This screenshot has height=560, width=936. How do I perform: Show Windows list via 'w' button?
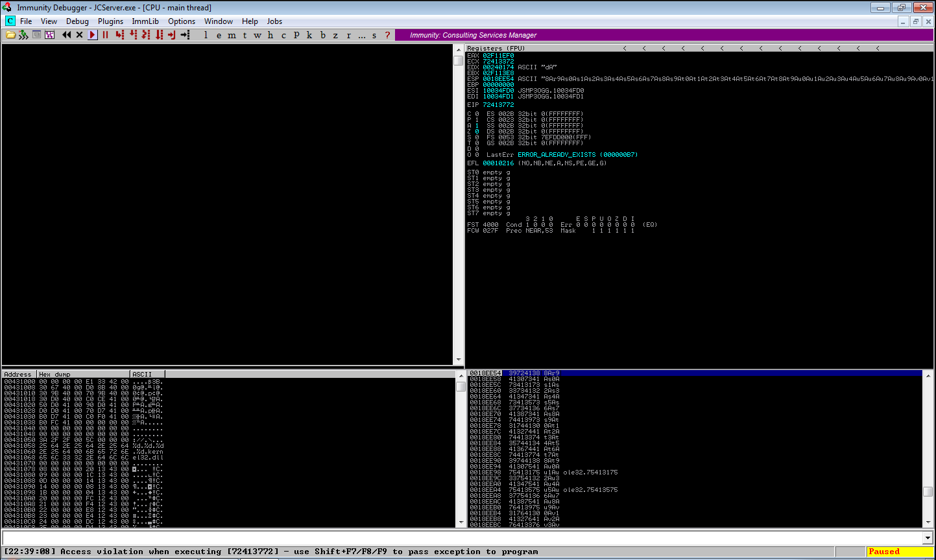[x=258, y=35]
